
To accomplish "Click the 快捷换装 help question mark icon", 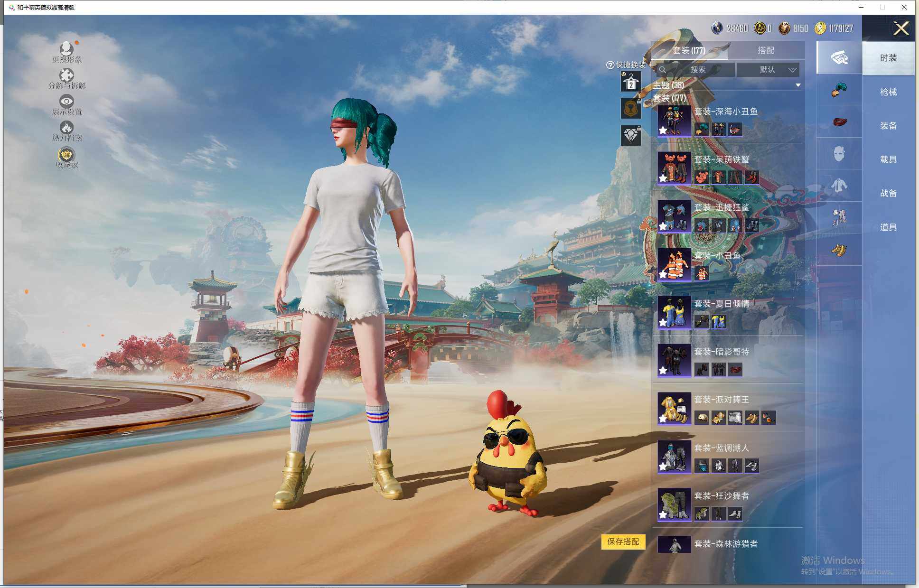I will pos(610,65).
